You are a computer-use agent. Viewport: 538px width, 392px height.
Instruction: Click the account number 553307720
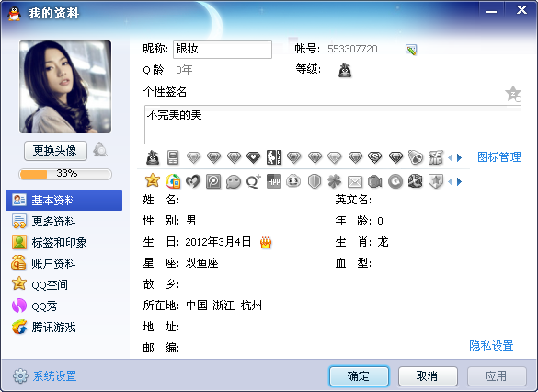coord(352,49)
